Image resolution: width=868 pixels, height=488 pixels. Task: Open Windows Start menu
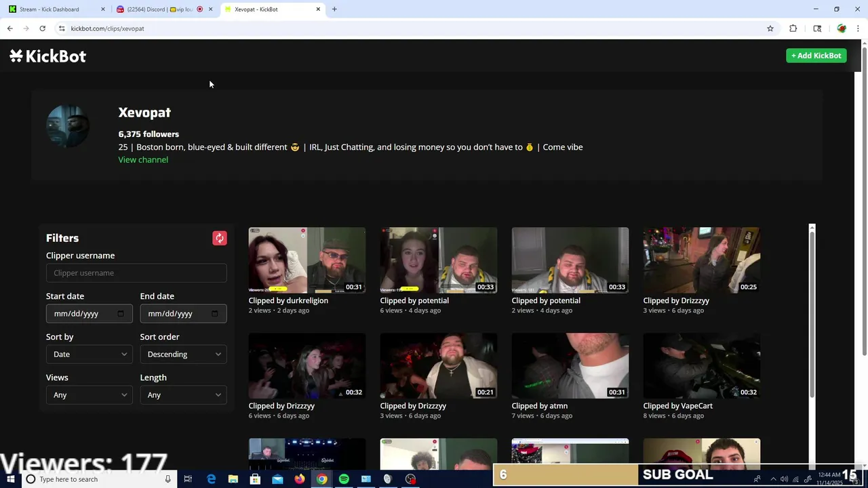(10, 479)
